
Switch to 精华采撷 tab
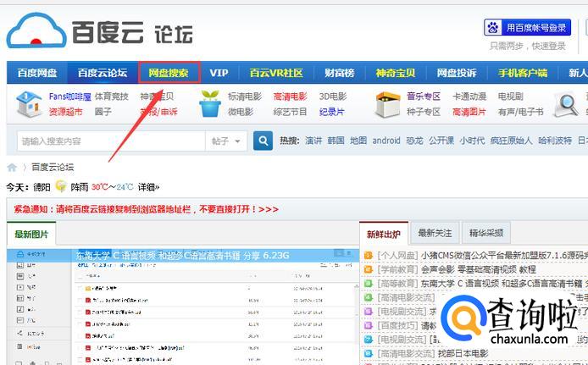click(486, 233)
